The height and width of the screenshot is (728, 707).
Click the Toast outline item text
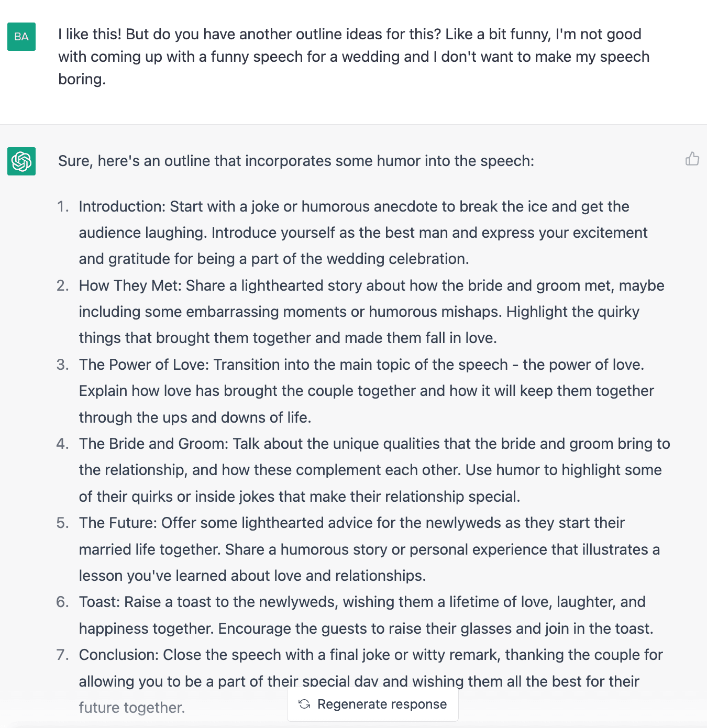[366, 615]
